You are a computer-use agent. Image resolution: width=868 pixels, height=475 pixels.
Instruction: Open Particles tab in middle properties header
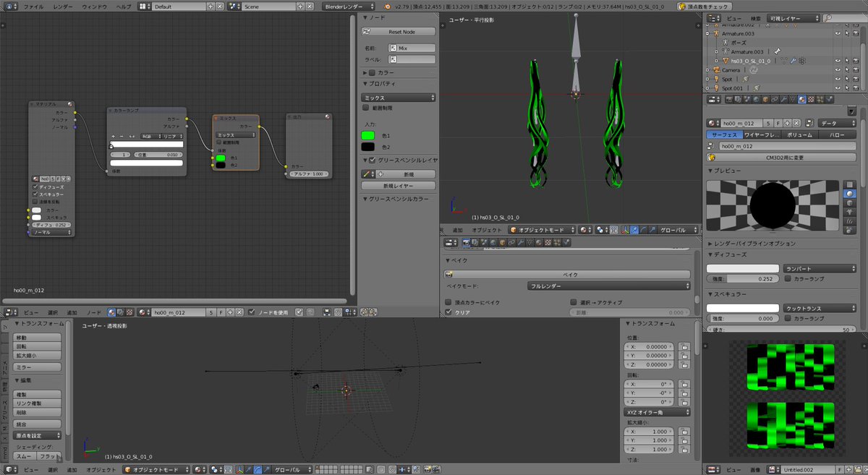tap(556, 242)
